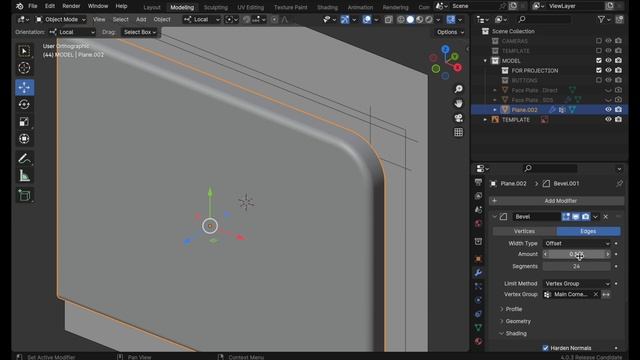Screen dimensions: 640x360
Task: Click the Add Modifier button
Action: click(x=557, y=201)
